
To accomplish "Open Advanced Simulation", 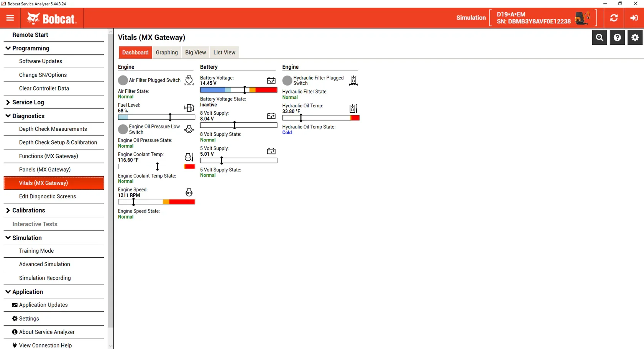I will pyautogui.click(x=54, y=265).
